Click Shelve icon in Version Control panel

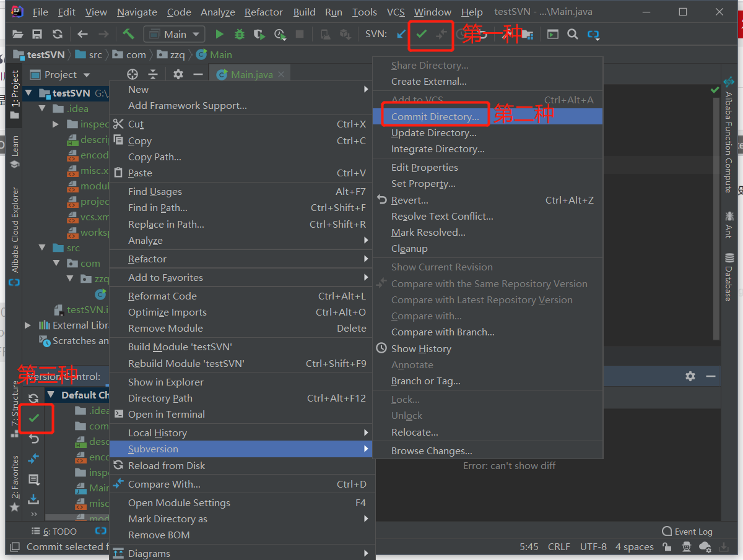click(33, 499)
